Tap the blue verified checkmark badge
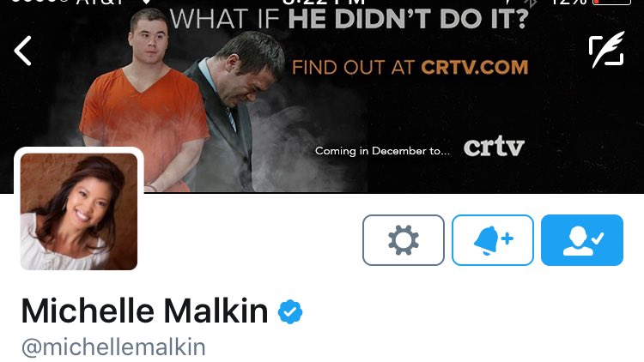The height and width of the screenshot is (362, 644). [290, 312]
